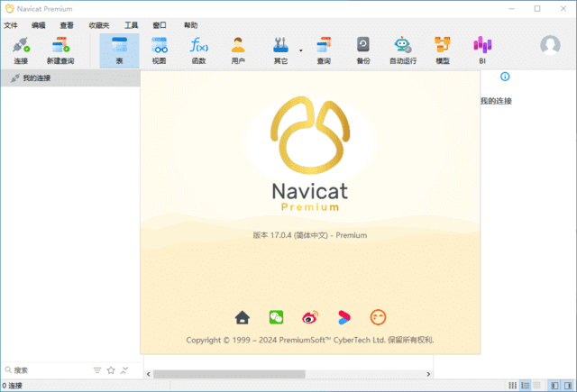Open the 工具 (Tools) menu
Screen dimensions: 577x392
click(x=132, y=25)
